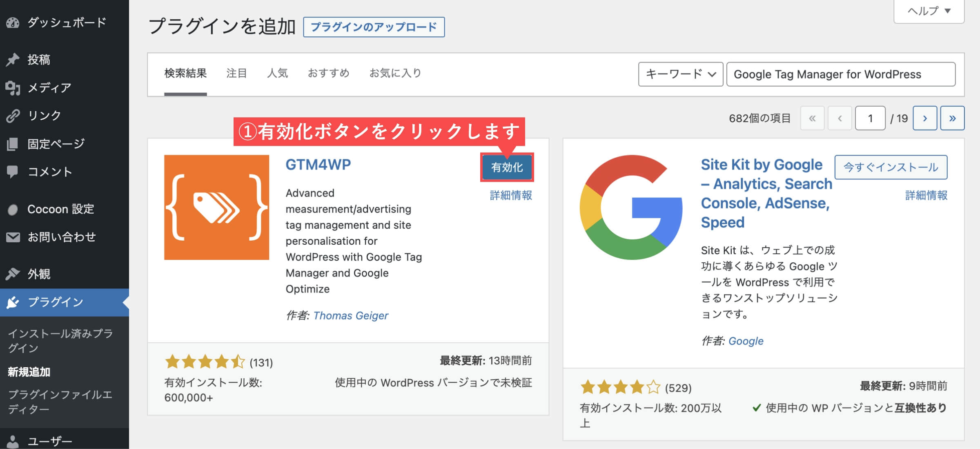Select the プラグイン menu item
The image size is (980, 449).
tap(65, 302)
